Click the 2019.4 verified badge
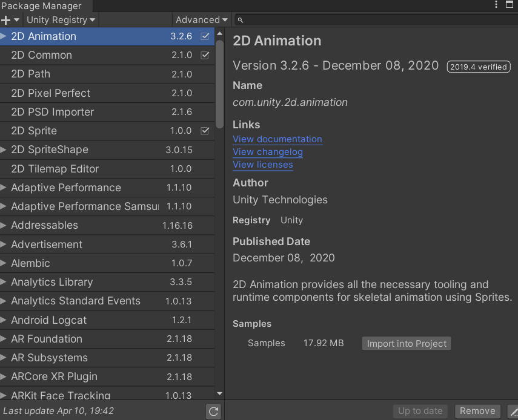Screen dimensions: 518x420 pyautogui.click(x=479, y=67)
